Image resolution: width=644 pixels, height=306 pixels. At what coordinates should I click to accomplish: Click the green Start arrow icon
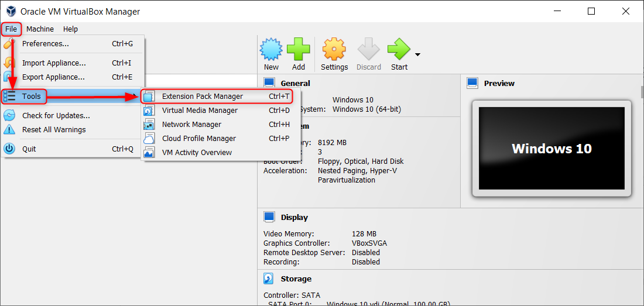tap(399, 49)
